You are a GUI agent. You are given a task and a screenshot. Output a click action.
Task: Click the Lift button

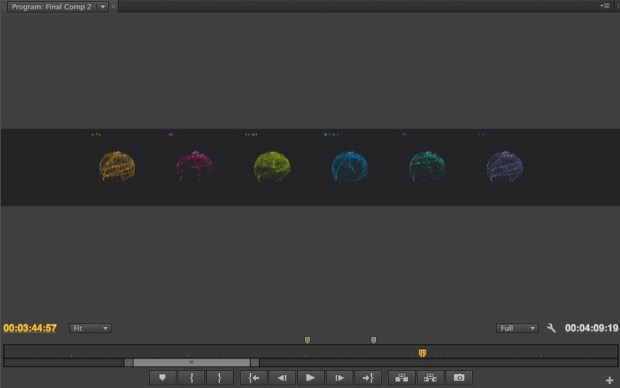click(402, 378)
